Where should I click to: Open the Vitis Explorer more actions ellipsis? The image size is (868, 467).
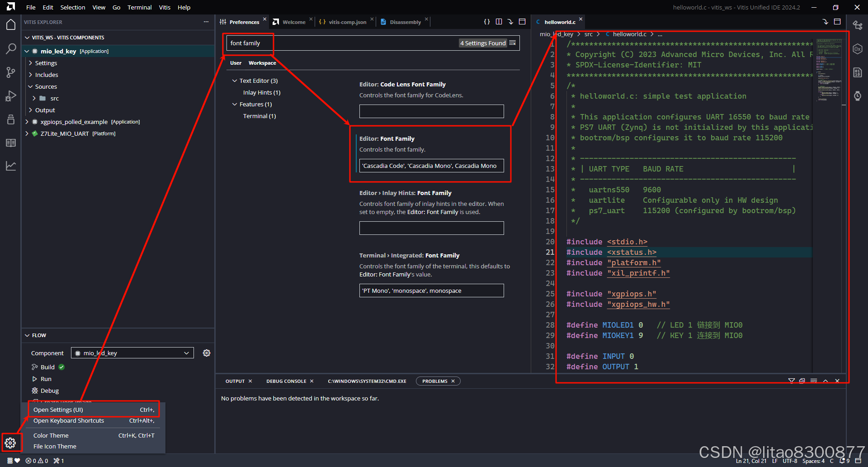pyautogui.click(x=206, y=22)
